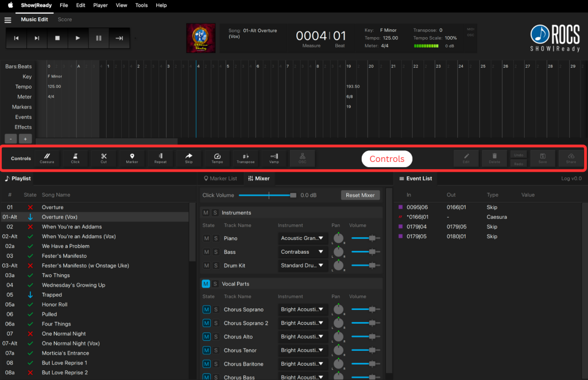
Task: Click the Reset Mixer button
Action: click(x=360, y=195)
